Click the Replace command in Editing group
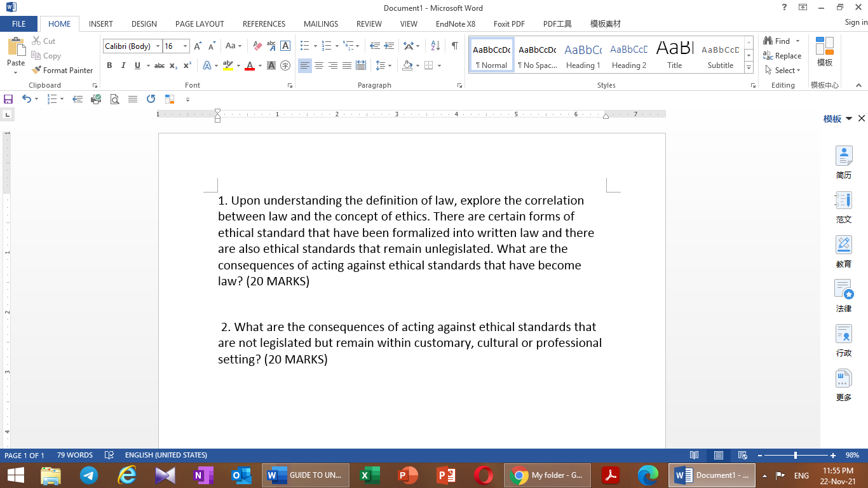The height and width of the screenshot is (488, 868). [x=782, y=55]
